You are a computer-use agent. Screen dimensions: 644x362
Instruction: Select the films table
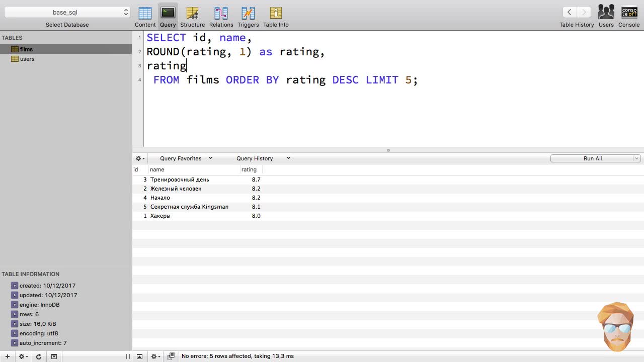point(66,49)
